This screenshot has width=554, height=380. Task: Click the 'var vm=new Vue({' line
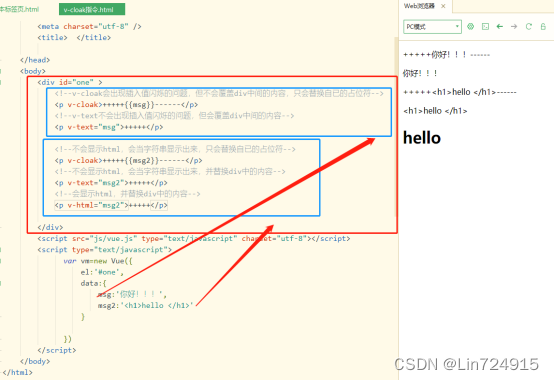(98, 261)
